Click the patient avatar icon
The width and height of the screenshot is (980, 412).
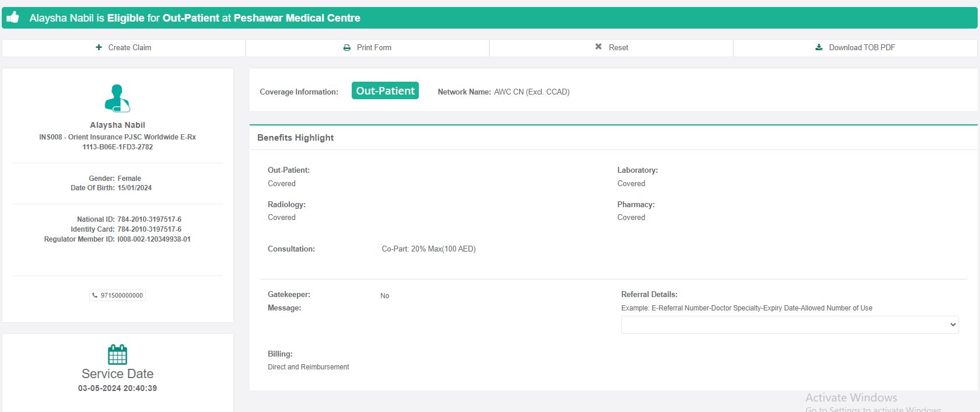pos(117,98)
